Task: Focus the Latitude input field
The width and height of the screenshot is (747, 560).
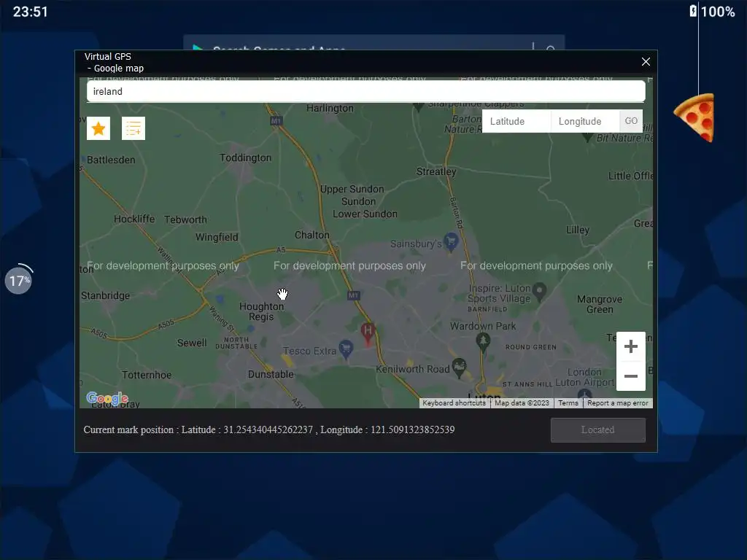Action: [516, 122]
